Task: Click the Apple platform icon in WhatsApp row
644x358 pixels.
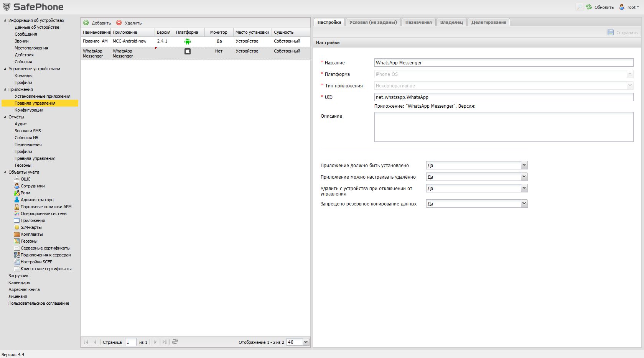Action: pyautogui.click(x=188, y=51)
